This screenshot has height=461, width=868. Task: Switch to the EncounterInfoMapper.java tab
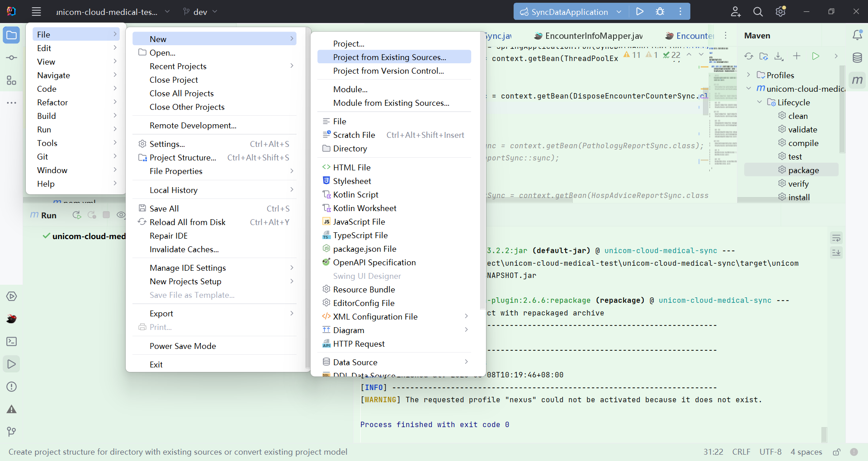589,36
